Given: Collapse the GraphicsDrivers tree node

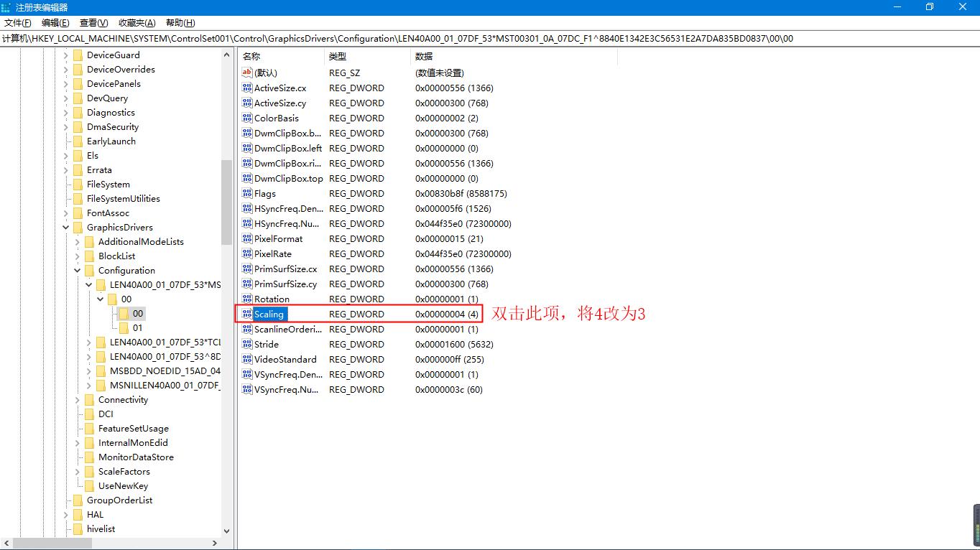Looking at the screenshot, I should click(66, 228).
